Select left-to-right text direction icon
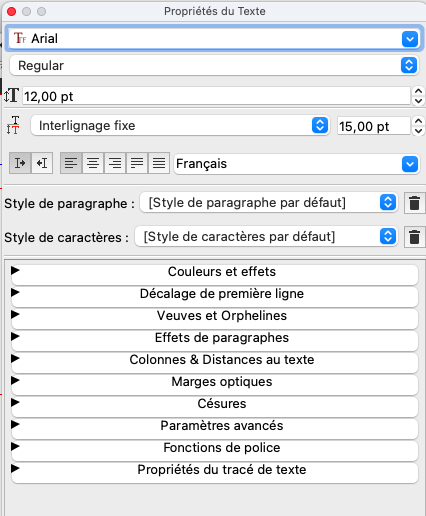Viewport: 426px width, 516px height. pos(20,163)
